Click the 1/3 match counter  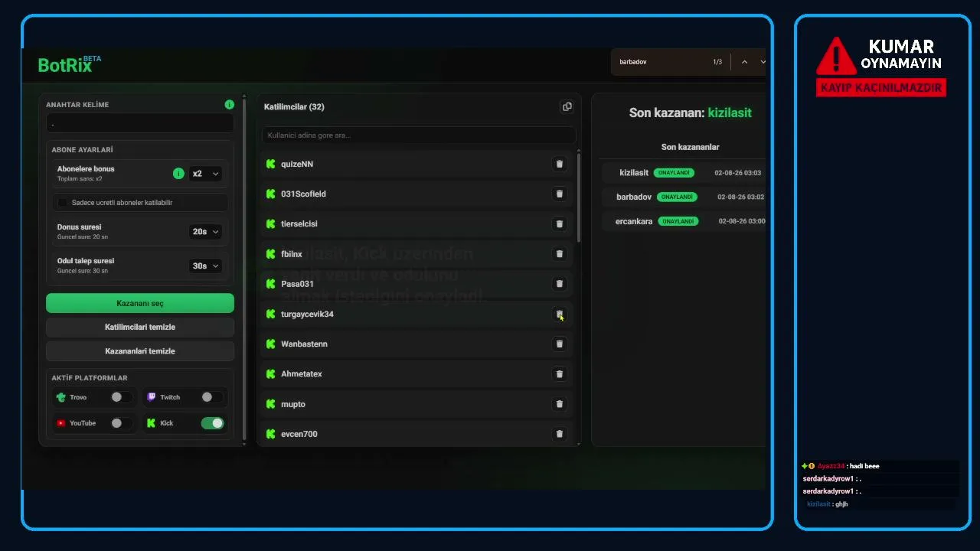(717, 62)
